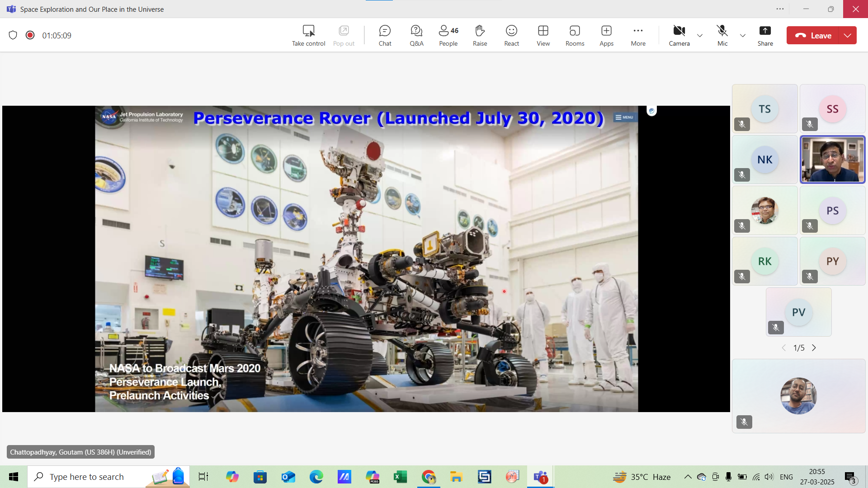Click the recording indicator icon
The height and width of the screenshot is (488, 868).
(30, 35)
